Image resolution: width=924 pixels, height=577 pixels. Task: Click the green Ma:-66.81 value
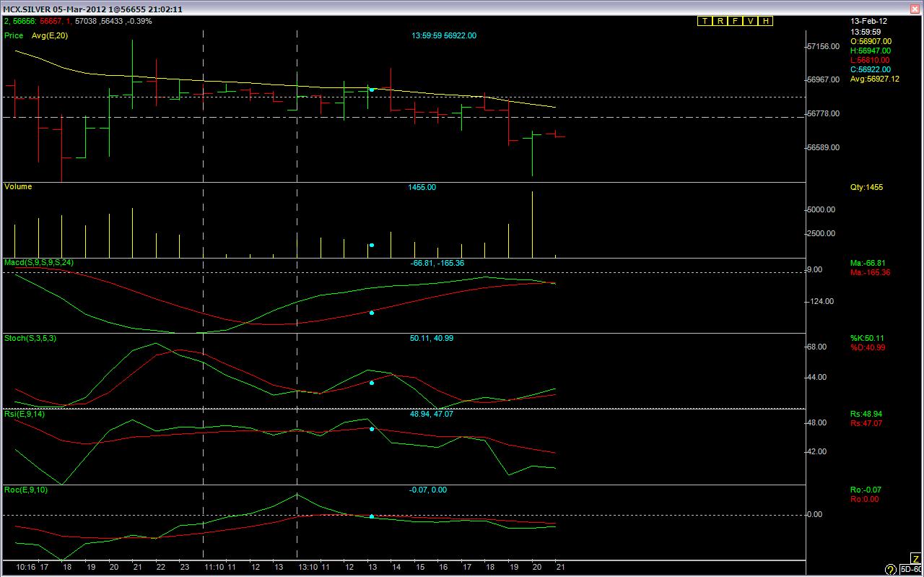click(x=868, y=263)
